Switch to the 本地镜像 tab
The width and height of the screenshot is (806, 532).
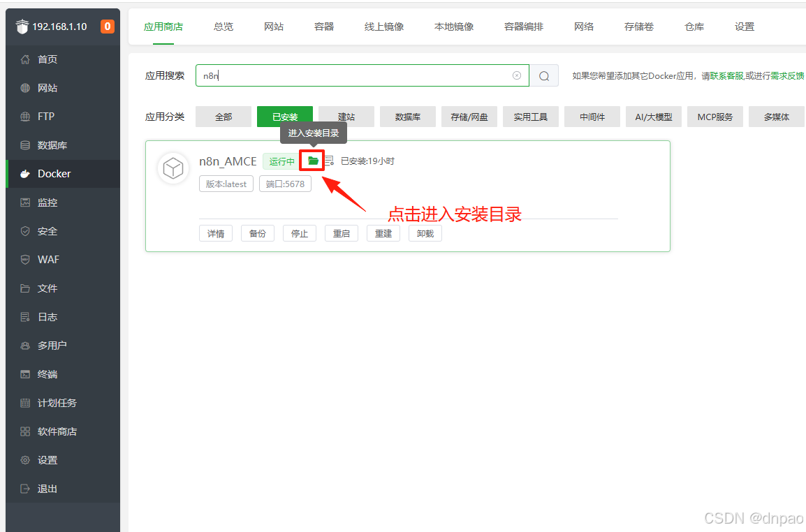tap(454, 27)
